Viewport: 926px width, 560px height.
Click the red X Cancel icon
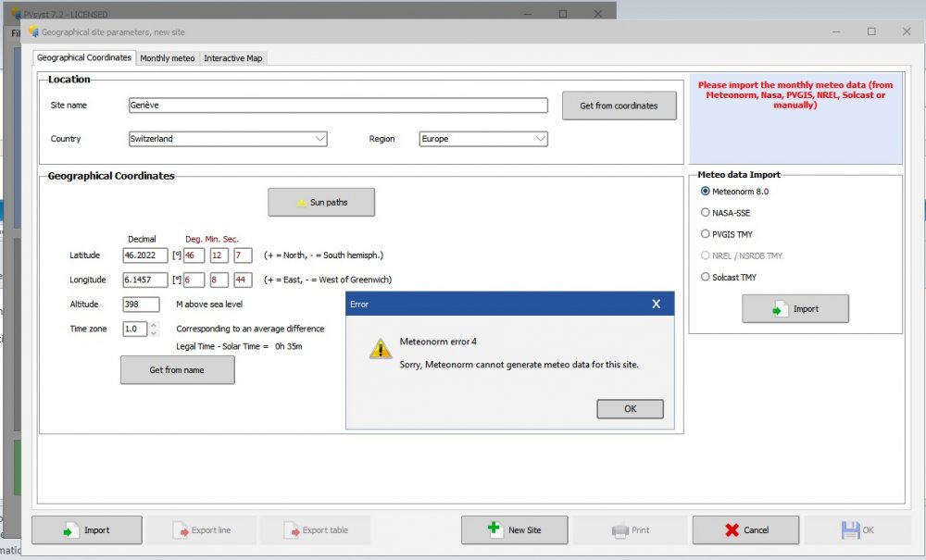[732, 530]
